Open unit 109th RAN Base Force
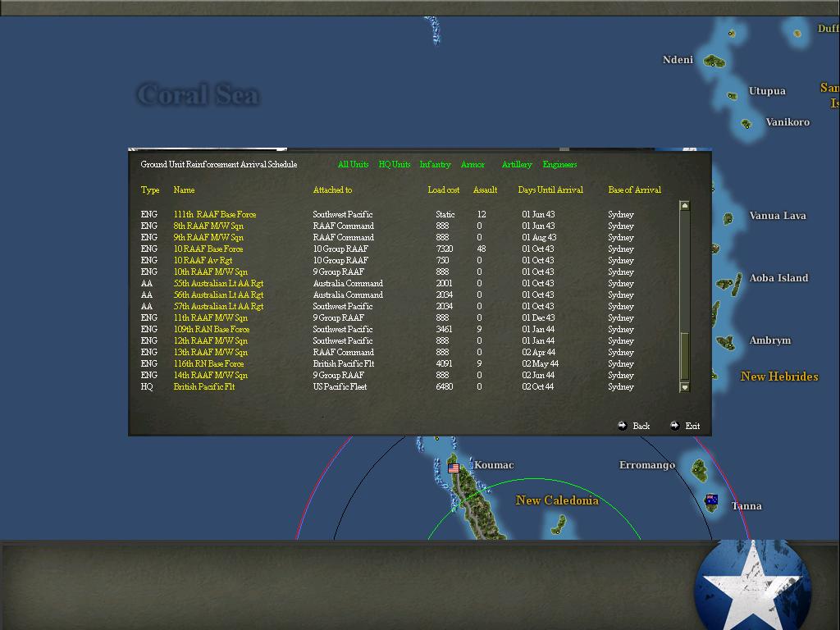 click(x=212, y=330)
